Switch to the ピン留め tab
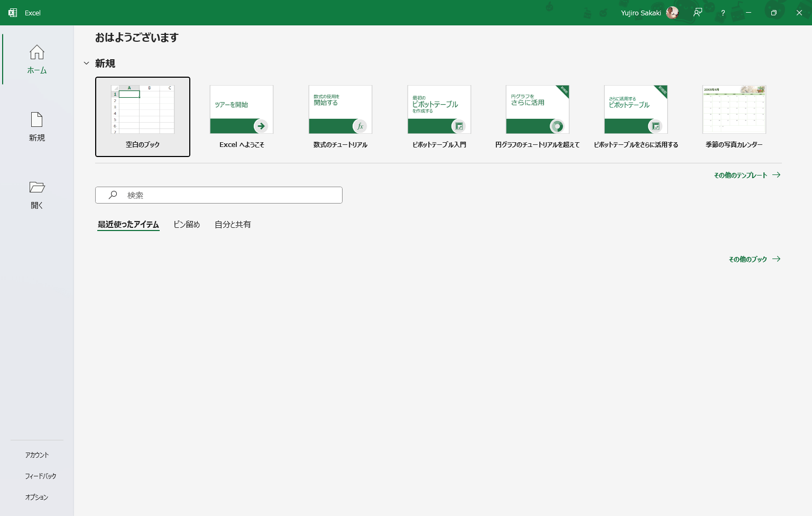812x516 pixels. point(187,225)
